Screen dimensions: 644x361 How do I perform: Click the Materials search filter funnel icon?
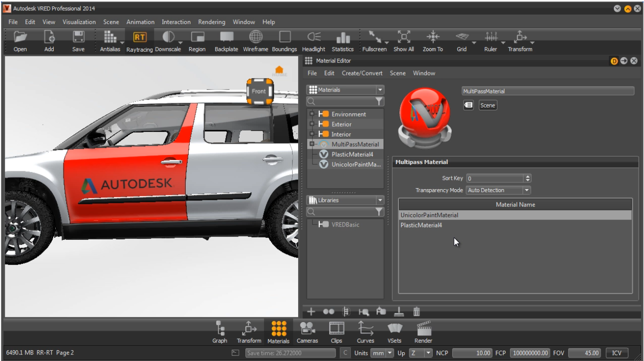tap(379, 101)
